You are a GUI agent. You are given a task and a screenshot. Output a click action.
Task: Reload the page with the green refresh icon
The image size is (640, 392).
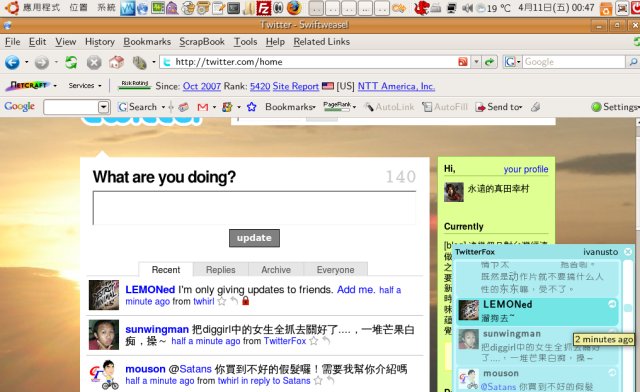pos(71,62)
